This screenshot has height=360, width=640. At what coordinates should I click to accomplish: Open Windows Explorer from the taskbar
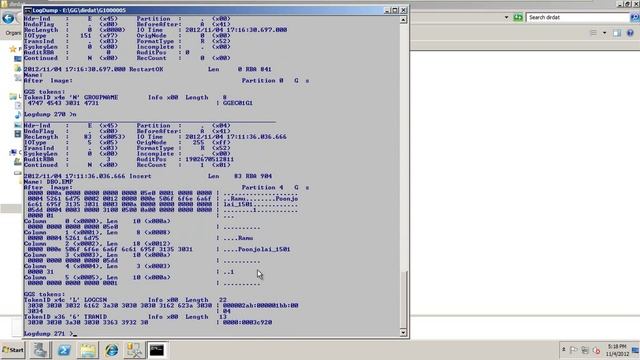click(88, 350)
